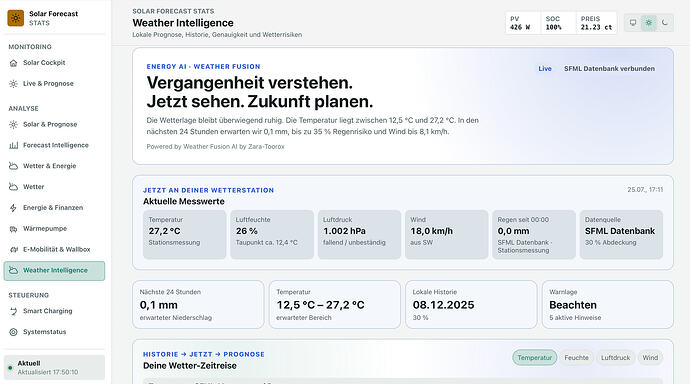Click the Warnlage Beachten card

(x=608, y=304)
